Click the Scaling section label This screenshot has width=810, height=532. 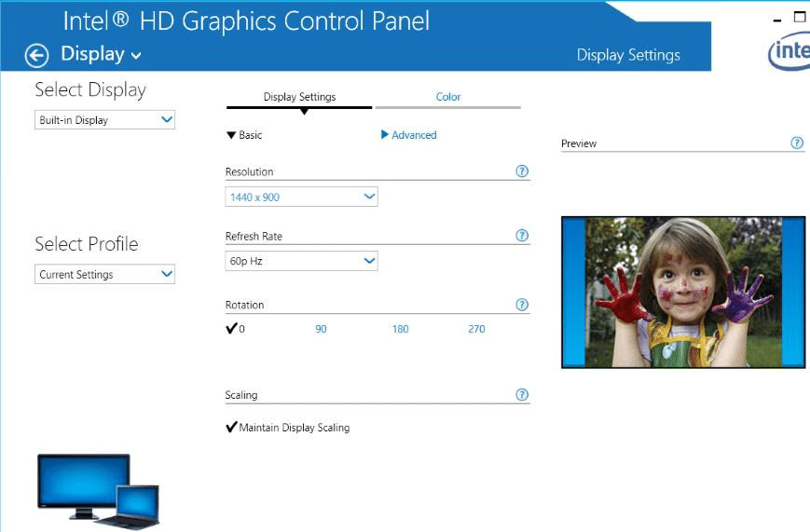[x=241, y=395]
